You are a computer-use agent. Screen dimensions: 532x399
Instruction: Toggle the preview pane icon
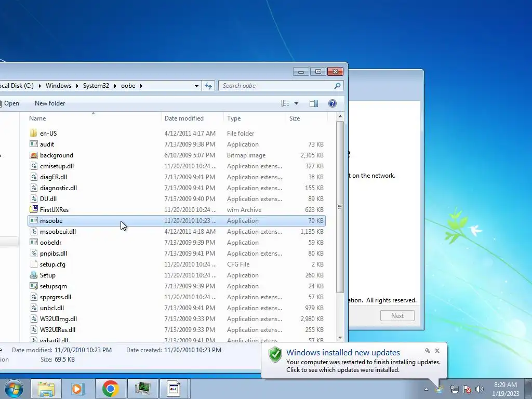(x=314, y=103)
